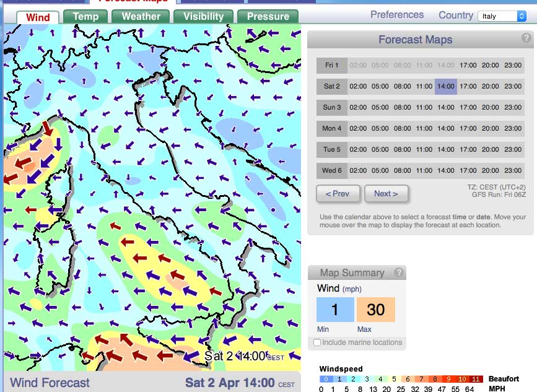Open the Weather map tab
Screen dimensions: 537x392
pos(141,17)
